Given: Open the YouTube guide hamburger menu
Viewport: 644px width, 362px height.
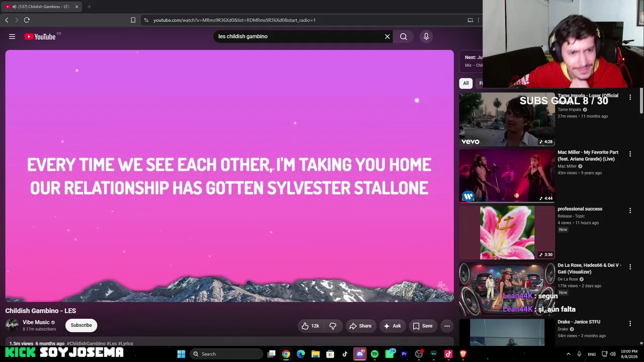Looking at the screenshot, I should [12, 36].
